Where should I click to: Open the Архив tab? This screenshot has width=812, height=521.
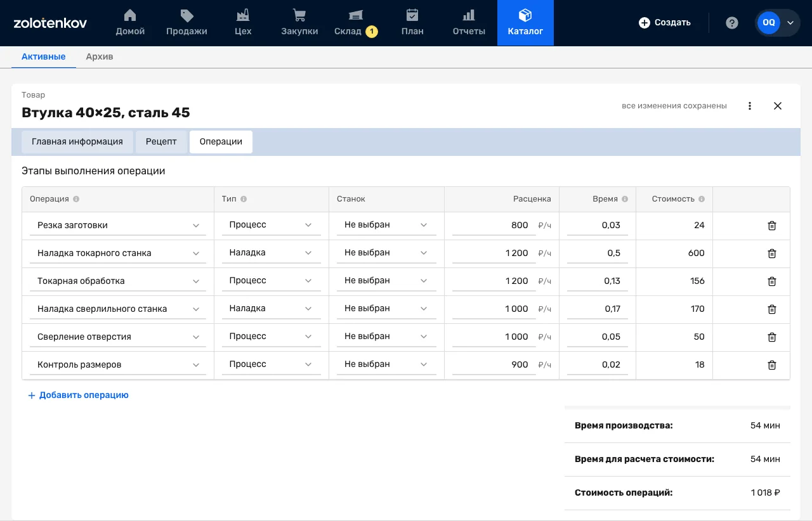100,56
